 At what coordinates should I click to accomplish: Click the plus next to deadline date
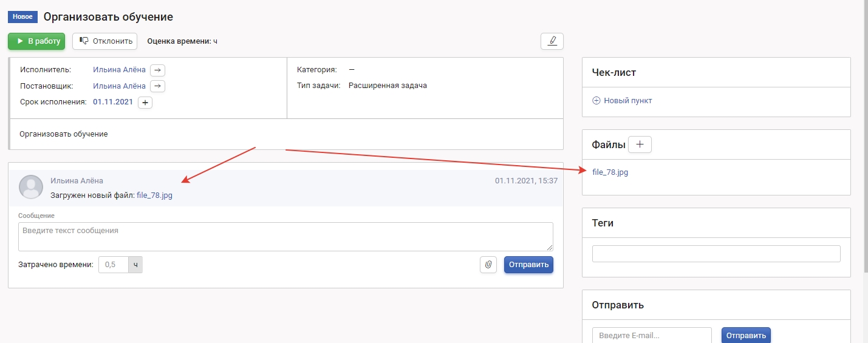coord(145,103)
